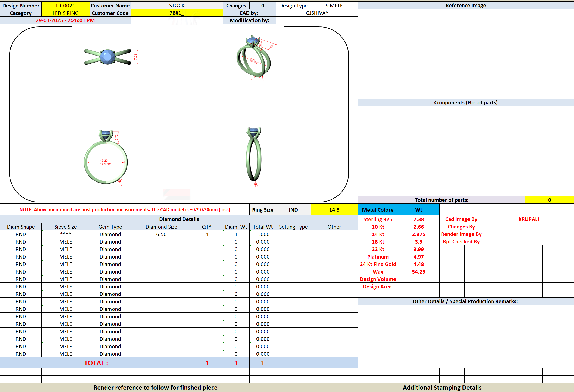Select the yellow 14.5 ring size cell
Screen dimensions: 574x392
coord(334,210)
